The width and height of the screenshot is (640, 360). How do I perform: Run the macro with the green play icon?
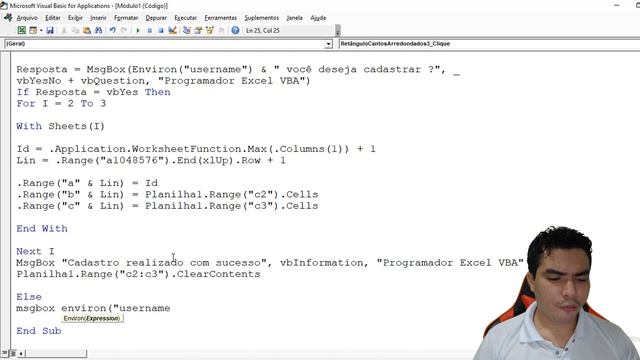[x=138, y=30]
